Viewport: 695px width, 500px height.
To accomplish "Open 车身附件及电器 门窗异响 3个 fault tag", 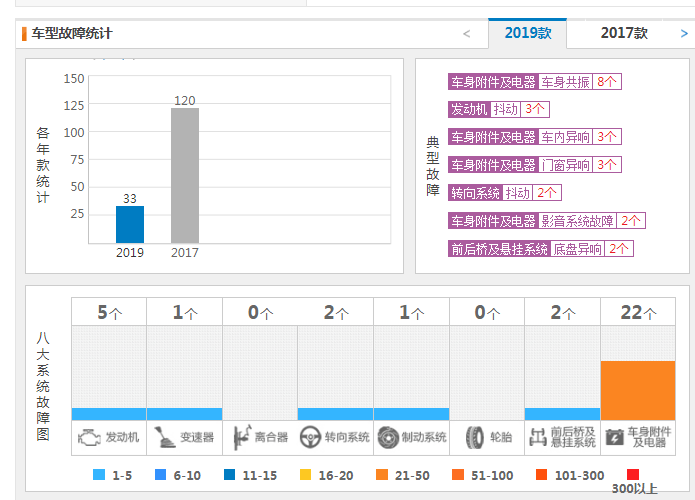I will coord(535,165).
